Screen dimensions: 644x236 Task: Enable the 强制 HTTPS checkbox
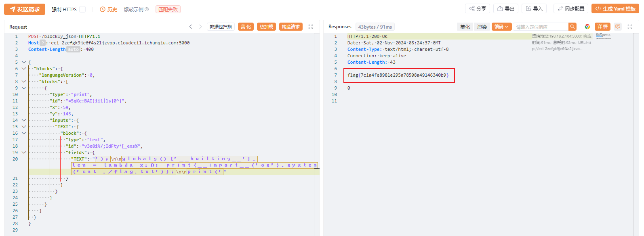click(82, 9)
